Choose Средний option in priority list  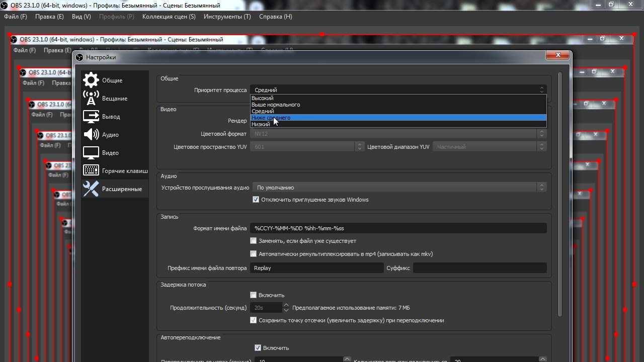(x=398, y=111)
